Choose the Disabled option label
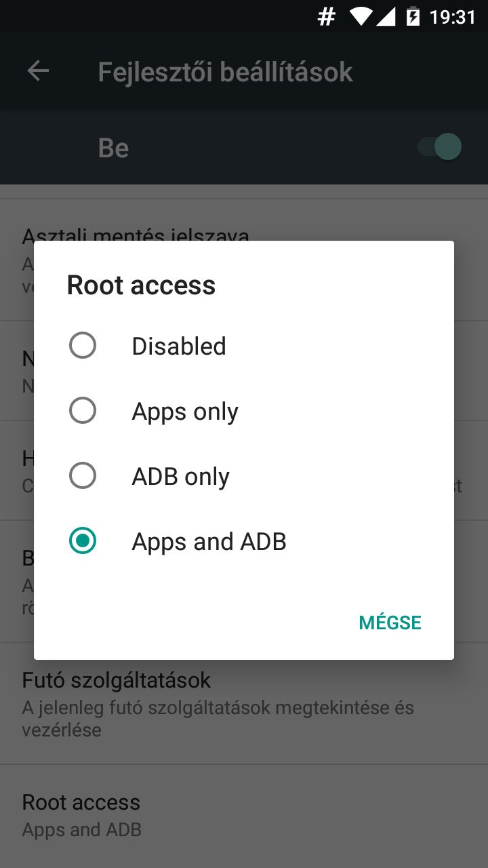Screen dimensions: 488x868 pos(179,346)
